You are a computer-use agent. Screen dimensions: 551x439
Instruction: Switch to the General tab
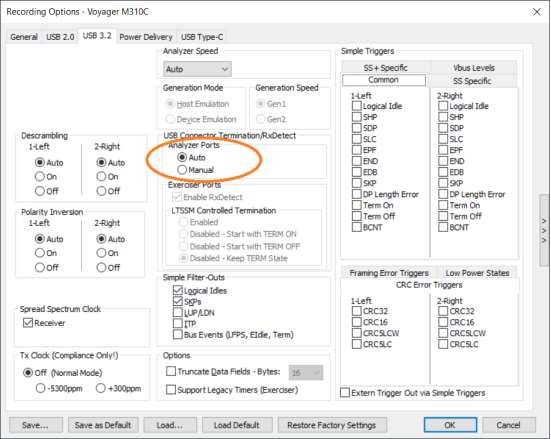pyautogui.click(x=24, y=37)
